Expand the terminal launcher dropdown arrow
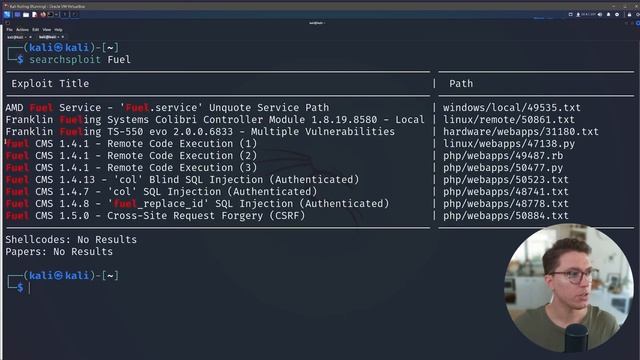640x360 pixels. point(56,14)
